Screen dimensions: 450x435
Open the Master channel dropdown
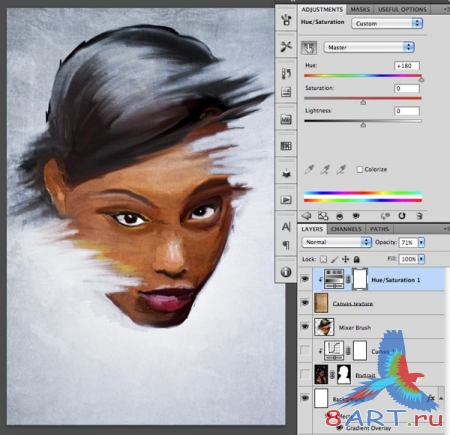point(369,47)
